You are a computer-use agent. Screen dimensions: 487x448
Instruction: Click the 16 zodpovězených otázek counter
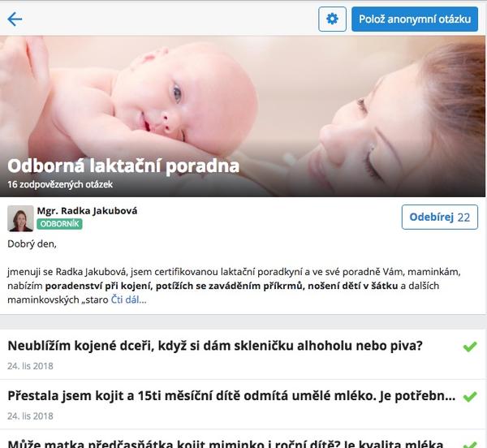[60, 184]
